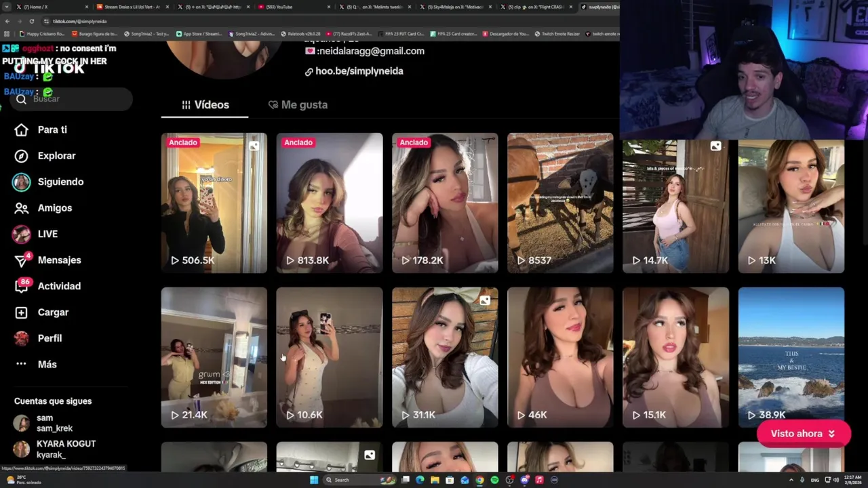Open the Peletools v26.0.28 bookmark
Image resolution: width=868 pixels, height=488 pixels.
coord(300,34)
